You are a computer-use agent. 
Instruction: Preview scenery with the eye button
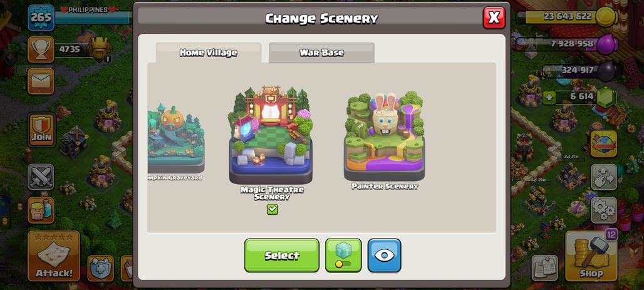tap(384, 255)
